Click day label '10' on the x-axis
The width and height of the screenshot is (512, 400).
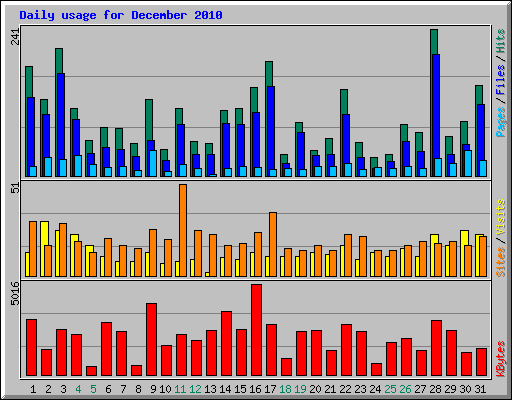point(165,389)
